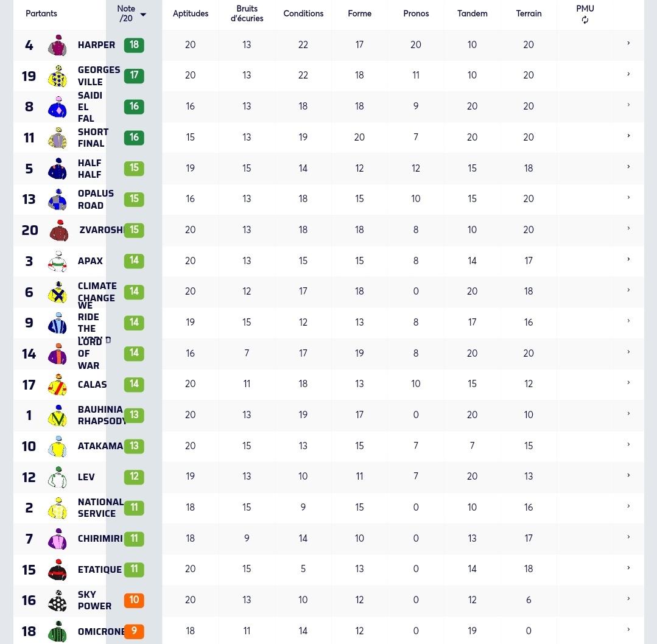Select the Bruits d'écuries column header
Viewport: 657px width, 644px height.
(x=247, y=13)
